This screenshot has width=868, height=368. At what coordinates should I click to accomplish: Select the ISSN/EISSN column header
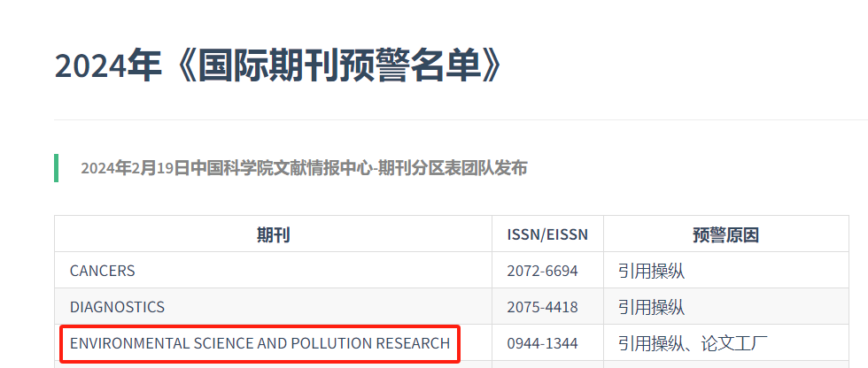coord(547,234)
